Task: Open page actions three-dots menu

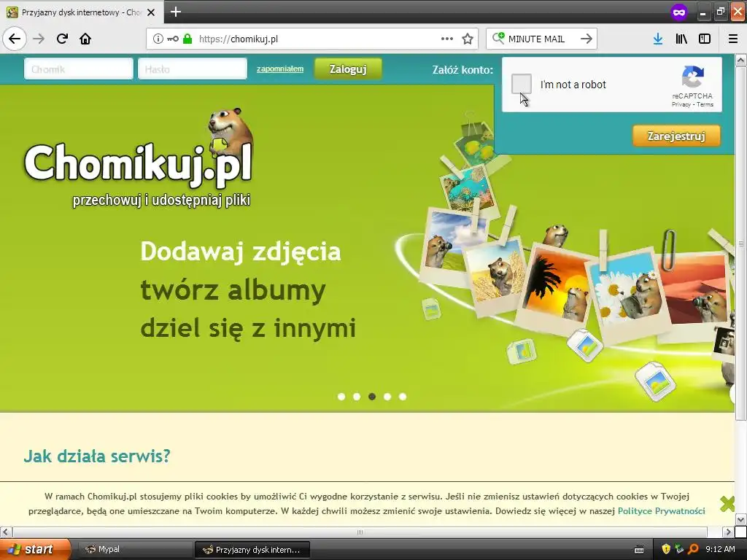Action: 447,39
